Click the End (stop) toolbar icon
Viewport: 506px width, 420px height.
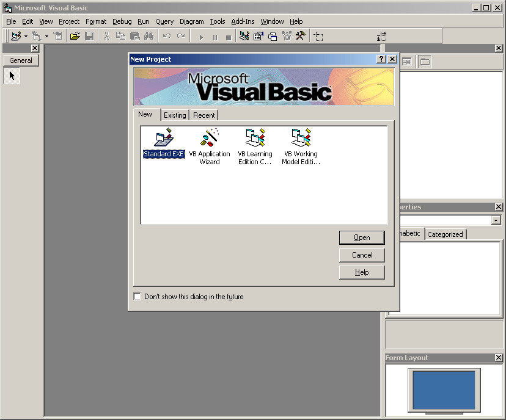tap(229, 37)
